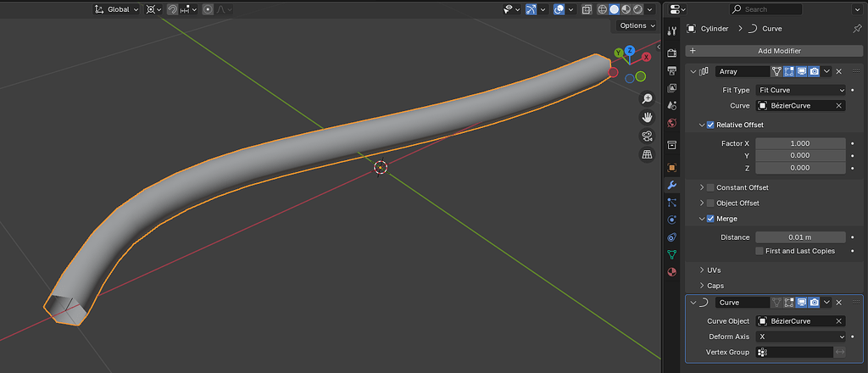Click the viewport zoom magnifier icon
The width and height of the screenshot is (868, 373).
[x=647, y=99]
